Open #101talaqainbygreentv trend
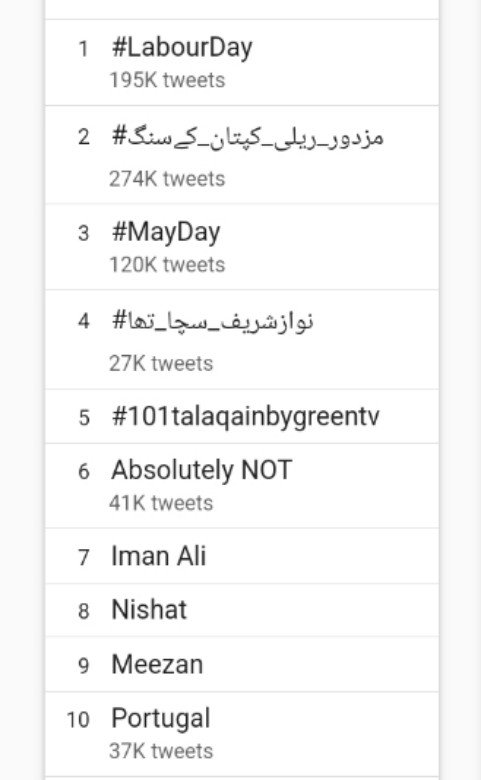The image size is (481, 780). click(242, 416)
